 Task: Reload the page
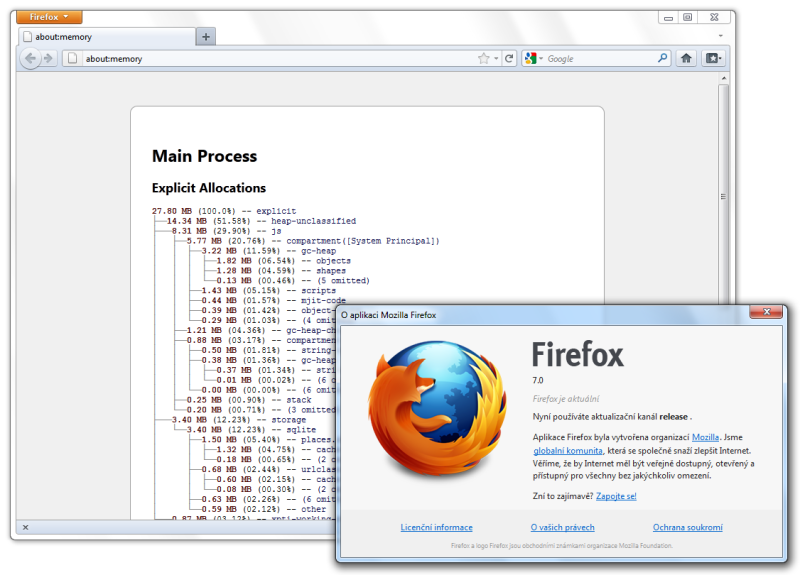509,59
